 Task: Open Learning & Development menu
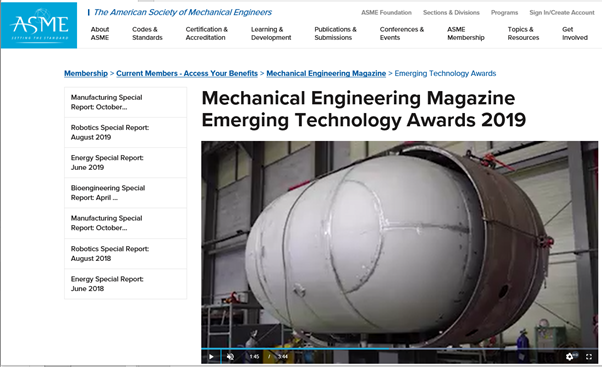pyautogui.click(x=271, y=33)
